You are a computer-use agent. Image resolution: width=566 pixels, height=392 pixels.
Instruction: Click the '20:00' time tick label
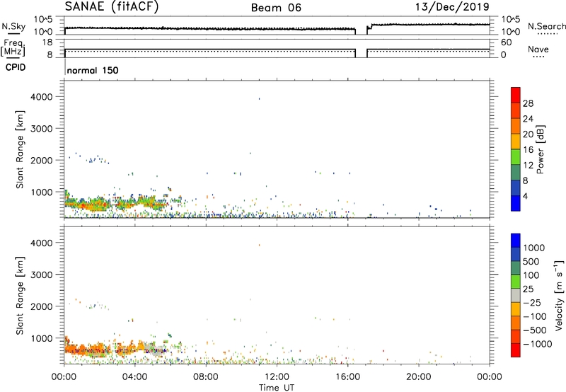[x=418, y=377]
